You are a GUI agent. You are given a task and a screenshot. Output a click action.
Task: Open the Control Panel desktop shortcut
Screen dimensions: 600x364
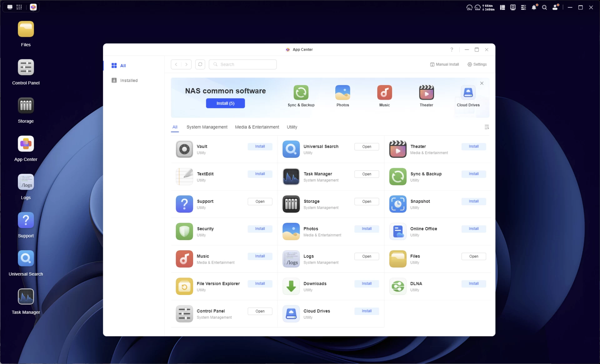[x=26, y=67]
